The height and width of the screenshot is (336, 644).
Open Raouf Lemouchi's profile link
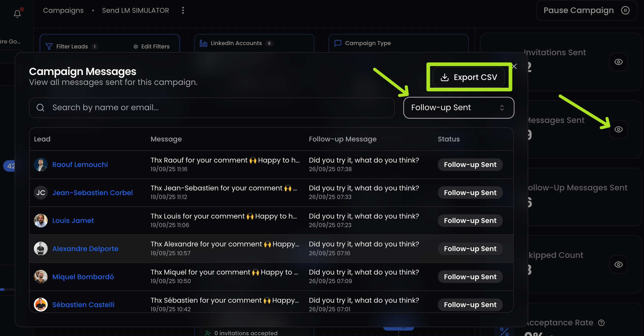tap(80, 165)
